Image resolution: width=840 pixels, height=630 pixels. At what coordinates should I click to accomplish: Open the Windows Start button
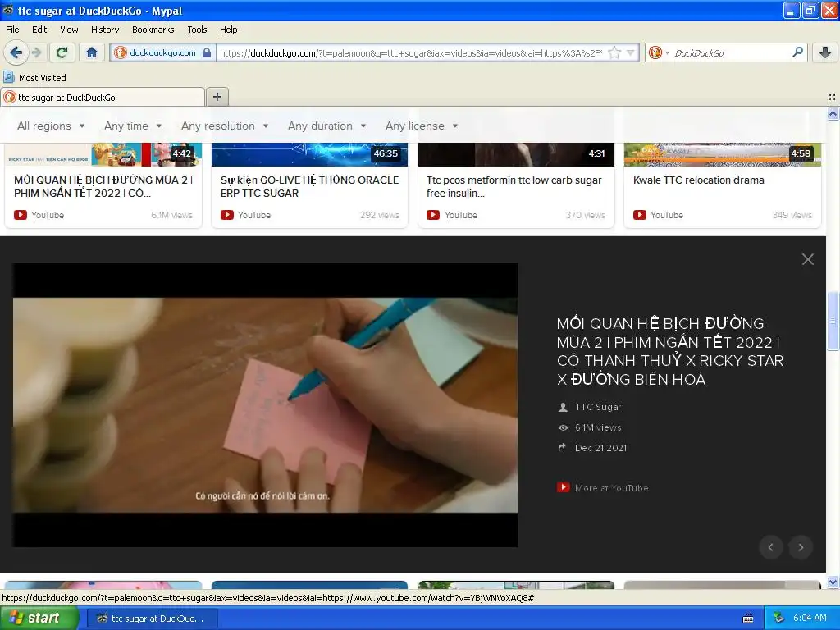39,618
